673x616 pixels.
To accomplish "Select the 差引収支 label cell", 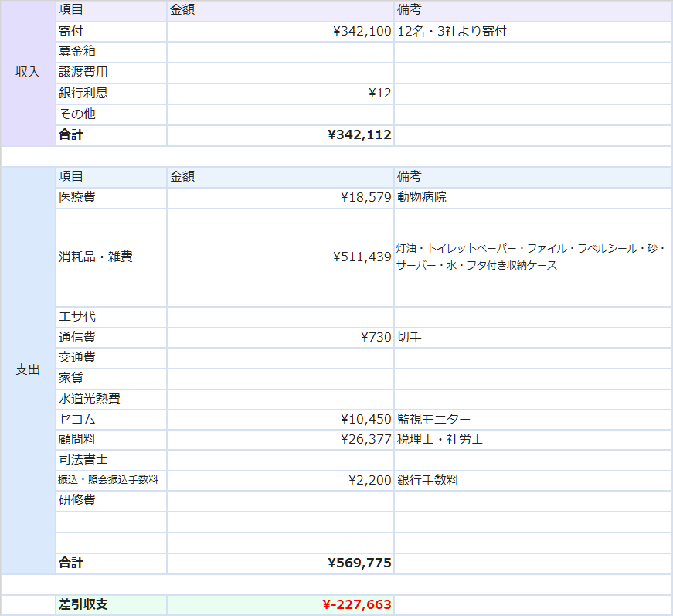I will click(83, 605).
